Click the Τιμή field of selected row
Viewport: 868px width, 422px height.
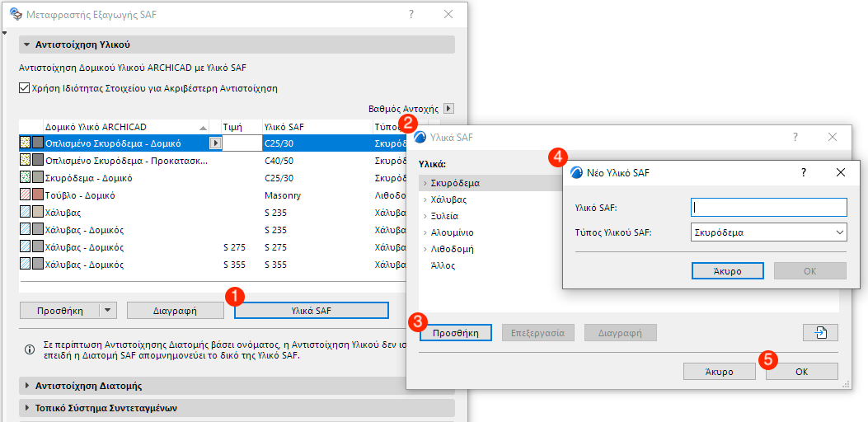[242, 143]
